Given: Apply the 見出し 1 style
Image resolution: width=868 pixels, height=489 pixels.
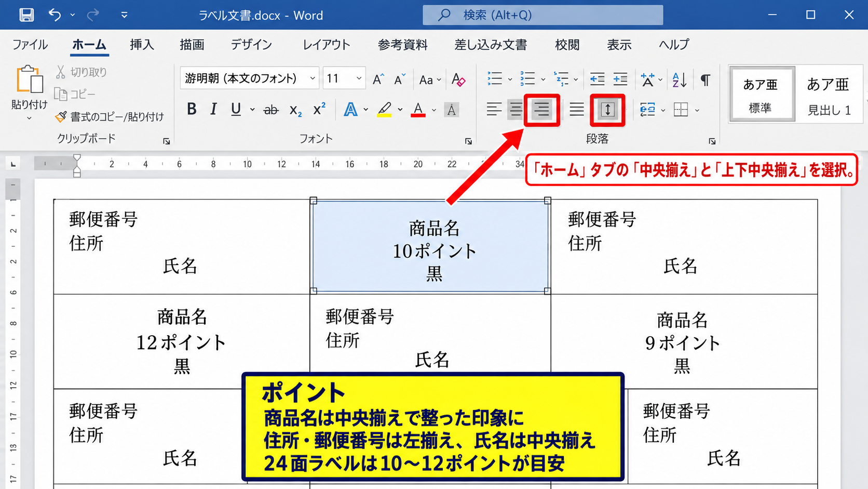Looking at the screenshot, I should (x=829, y=95).
